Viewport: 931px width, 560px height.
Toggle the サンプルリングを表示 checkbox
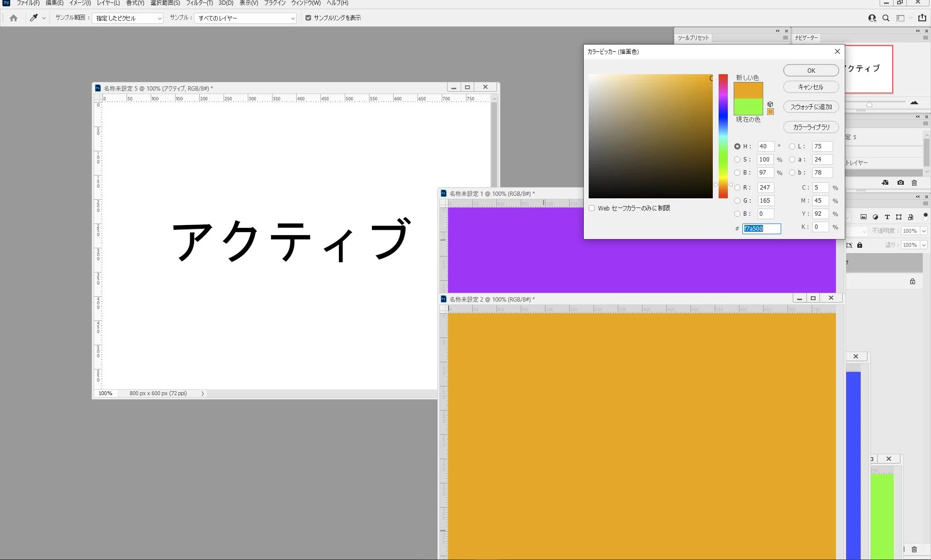tap(308, 18)
